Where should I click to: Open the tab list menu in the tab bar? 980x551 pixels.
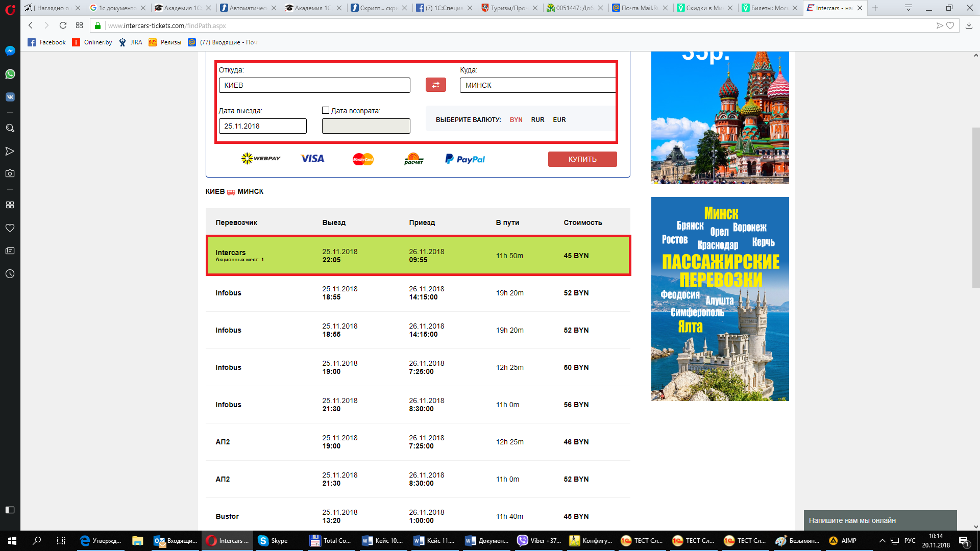coord(909,8)
